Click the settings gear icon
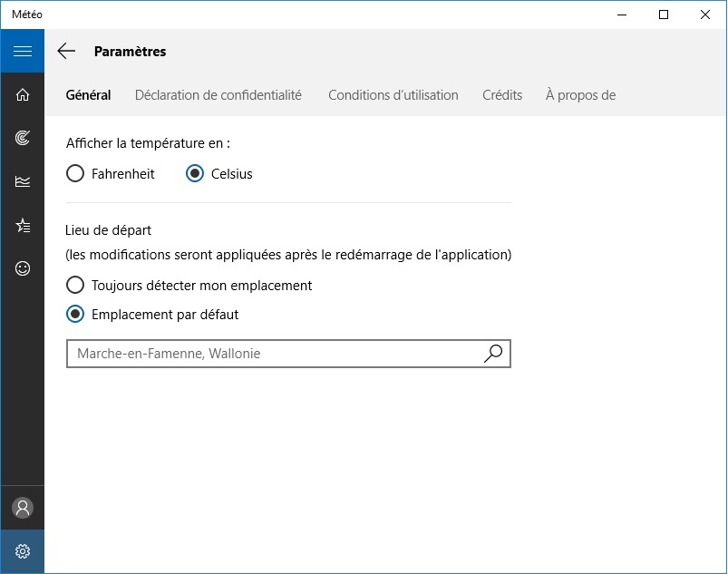Viewport: 728px width, 574px height. pos(23,551)
